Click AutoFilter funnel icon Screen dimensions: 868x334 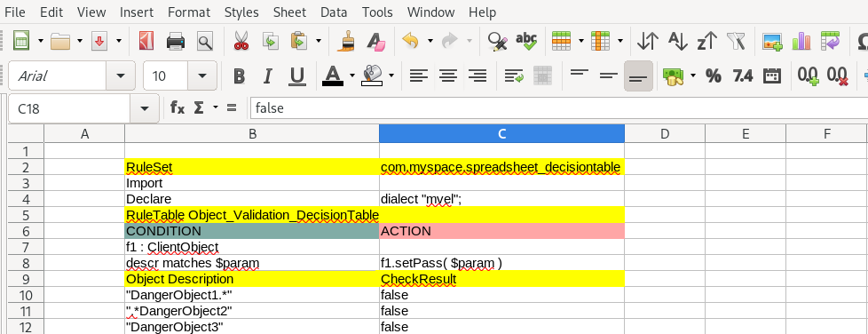tap(737, 41)
